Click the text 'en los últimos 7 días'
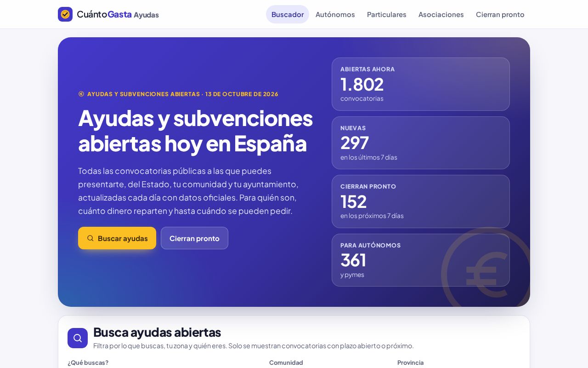The height and width of the screenshot is (368, 588). (369, 157)
